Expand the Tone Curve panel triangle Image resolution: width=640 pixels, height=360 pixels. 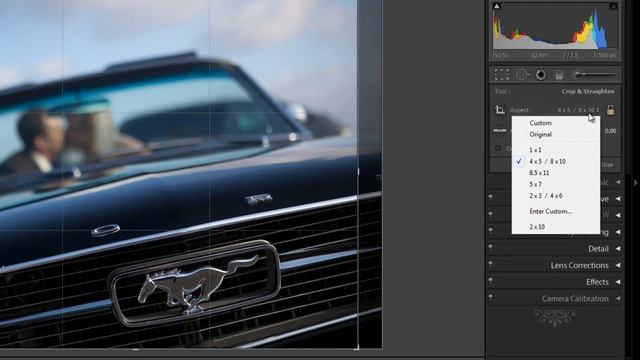point(618,199)
